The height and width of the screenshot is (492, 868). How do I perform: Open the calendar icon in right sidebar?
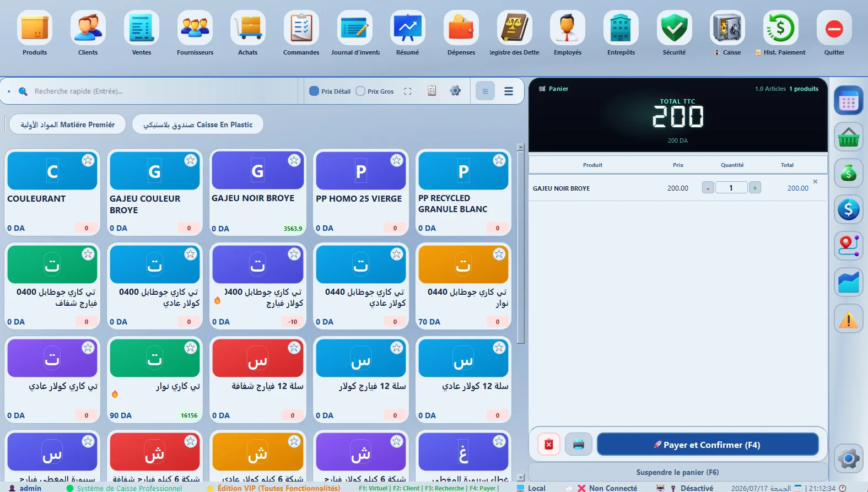[849, 101]
